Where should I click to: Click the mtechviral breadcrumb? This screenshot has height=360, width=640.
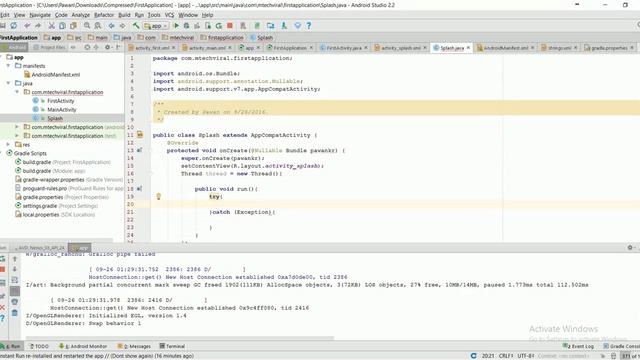[x=178, y=38]
